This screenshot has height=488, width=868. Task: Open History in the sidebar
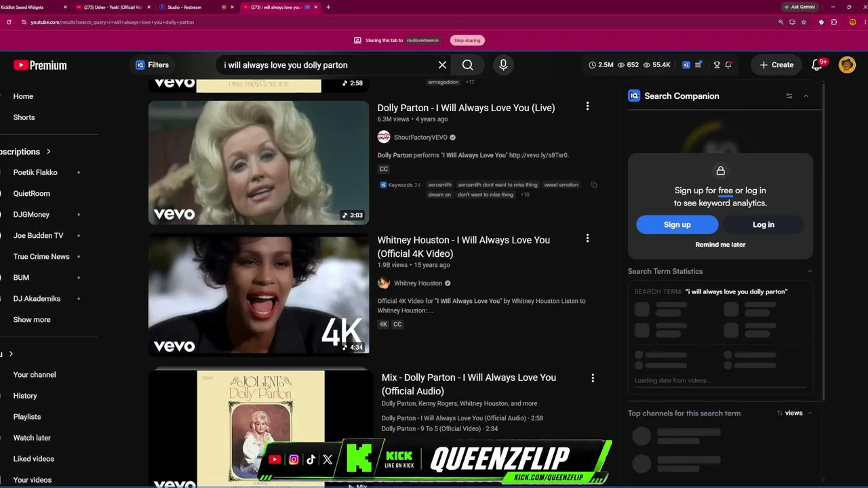[25, 396]
